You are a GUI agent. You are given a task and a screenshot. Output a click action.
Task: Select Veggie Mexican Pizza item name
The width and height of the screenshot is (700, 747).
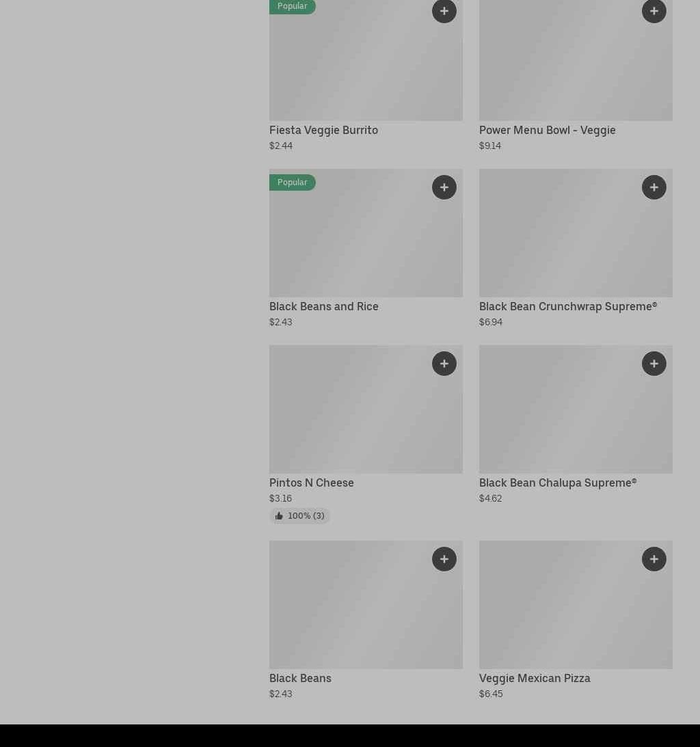[534, 678]
